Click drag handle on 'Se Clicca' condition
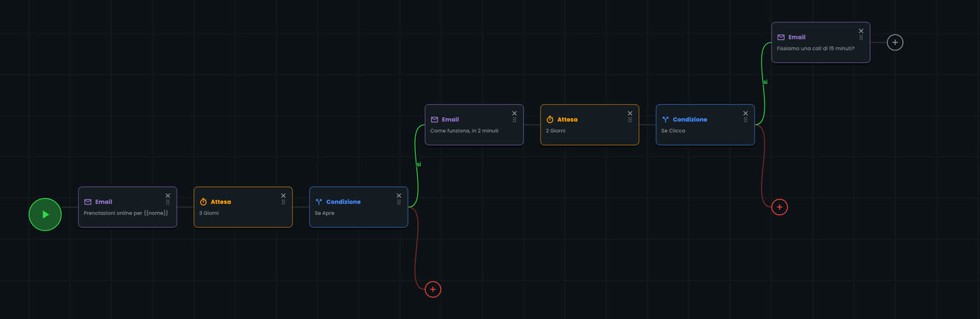 pyautogui.click(x=745, y=120)
